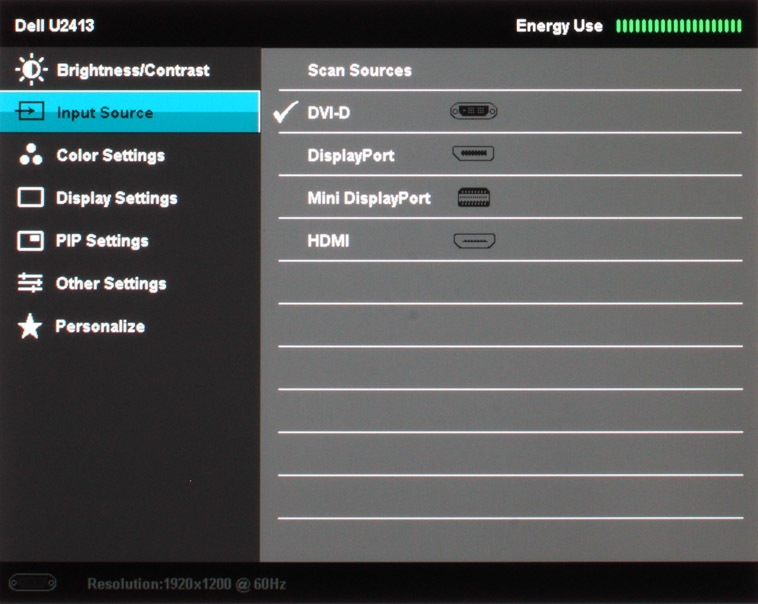Click the Mini DisplayPort connector icon
This screenshot has width=758, height=604.
pyautogui.click(x=474, y=197)
